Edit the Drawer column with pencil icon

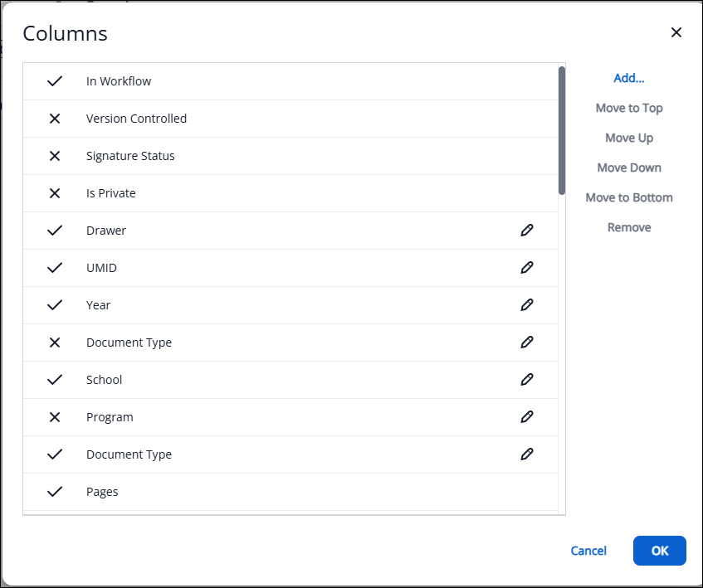527,231
